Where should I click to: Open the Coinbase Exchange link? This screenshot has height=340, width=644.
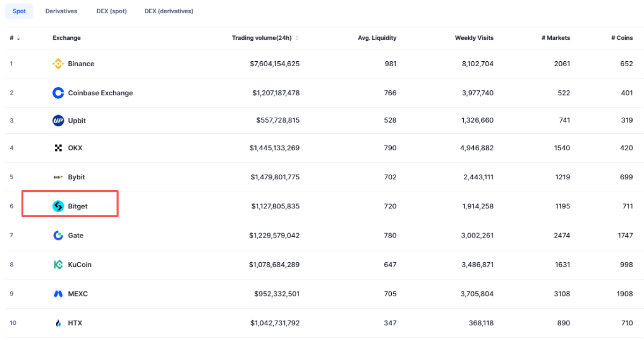[100, 93]
